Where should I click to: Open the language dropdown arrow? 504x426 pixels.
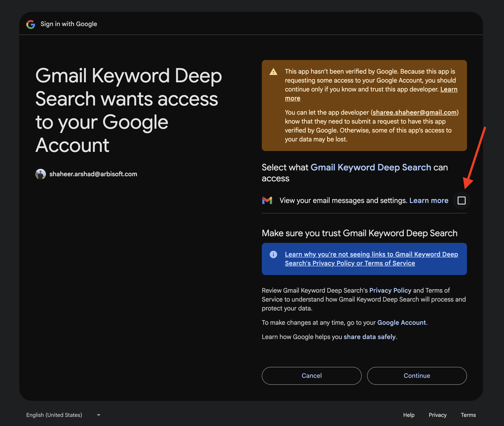click(x=99, y=415)
